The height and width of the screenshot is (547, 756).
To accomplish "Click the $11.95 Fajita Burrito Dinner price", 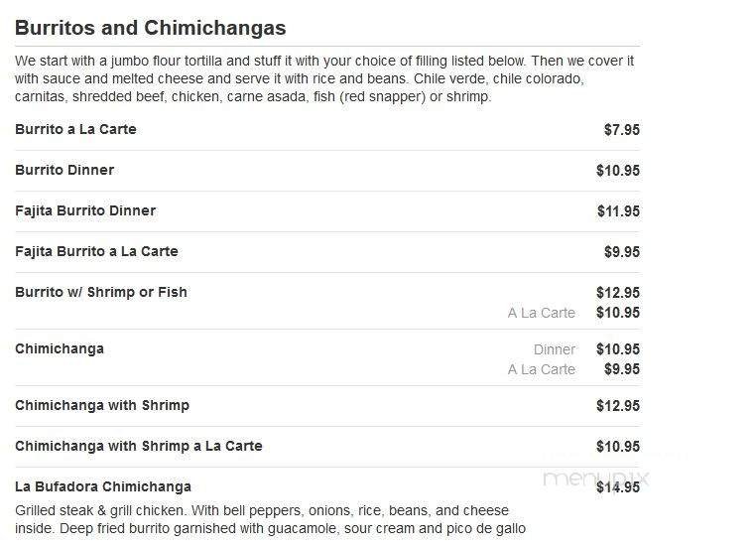I will click(x=618, y=211).
